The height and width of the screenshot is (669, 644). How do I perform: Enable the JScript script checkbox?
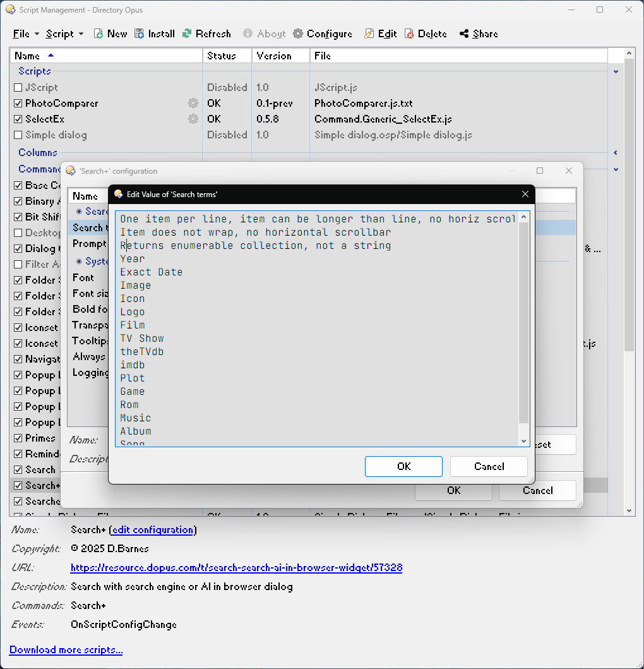coord(18,88)
